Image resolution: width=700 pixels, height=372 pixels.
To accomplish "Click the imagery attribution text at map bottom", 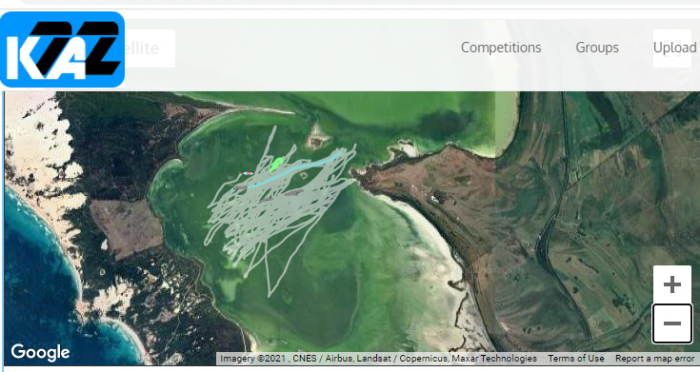I will (x=379, y=358).
